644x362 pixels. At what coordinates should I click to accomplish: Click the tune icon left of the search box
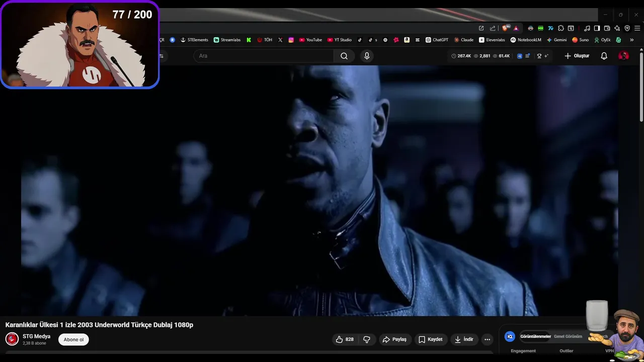pyautogui.click(x=161, y=56)
